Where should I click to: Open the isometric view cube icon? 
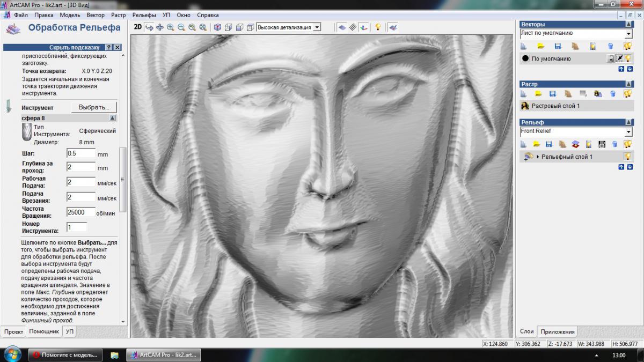[217, 27]
